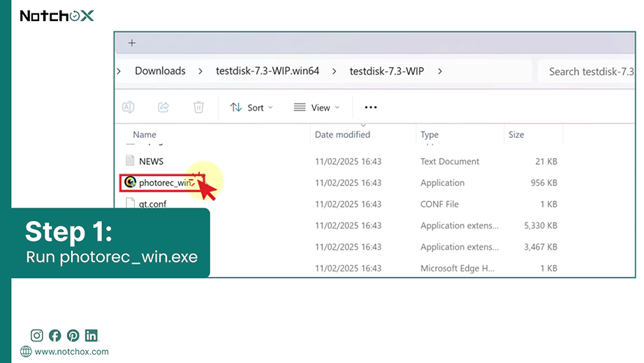644x363 pixels.
Task: Click the globe website icon
Action: pos(26,352)
